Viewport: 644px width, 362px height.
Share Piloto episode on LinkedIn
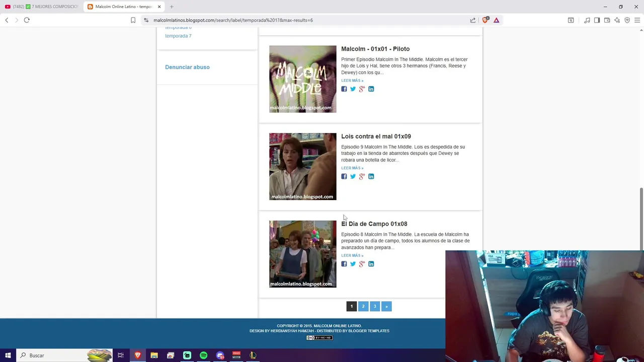pyautogui.click(x=371, y=89)
